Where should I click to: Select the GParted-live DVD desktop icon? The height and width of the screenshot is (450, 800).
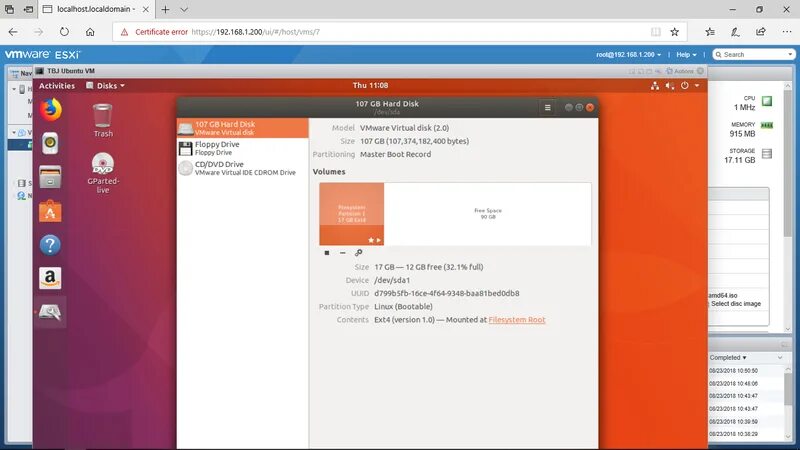[x=103, y=172]
